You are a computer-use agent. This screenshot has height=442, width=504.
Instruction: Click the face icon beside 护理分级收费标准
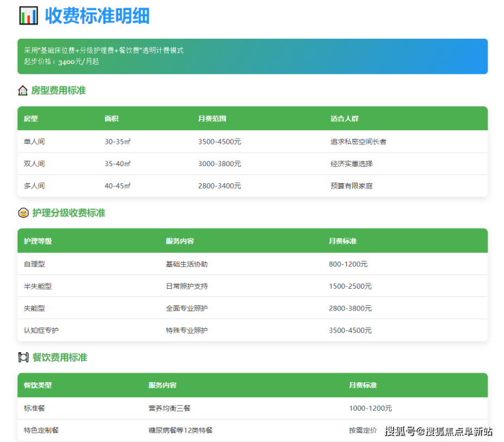(x=23, y=213)
